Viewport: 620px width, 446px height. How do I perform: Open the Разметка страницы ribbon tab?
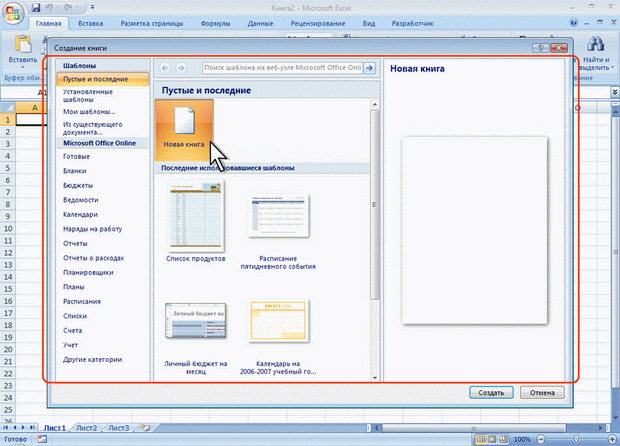152,23
